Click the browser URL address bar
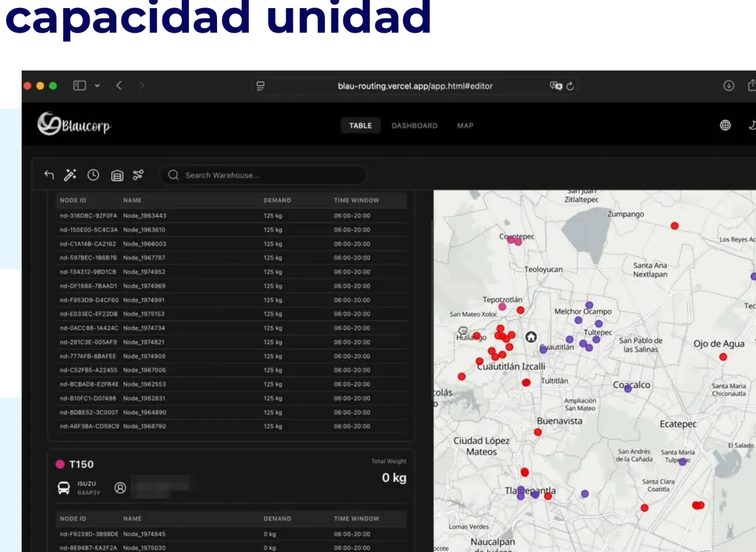756x552 pixels. click(x=415, y=86)
